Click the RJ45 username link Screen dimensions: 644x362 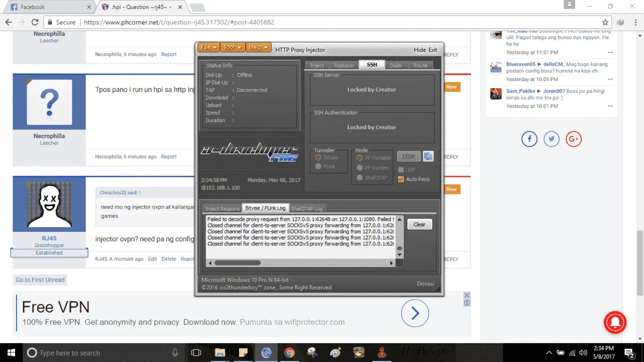(x=49, y=238)
